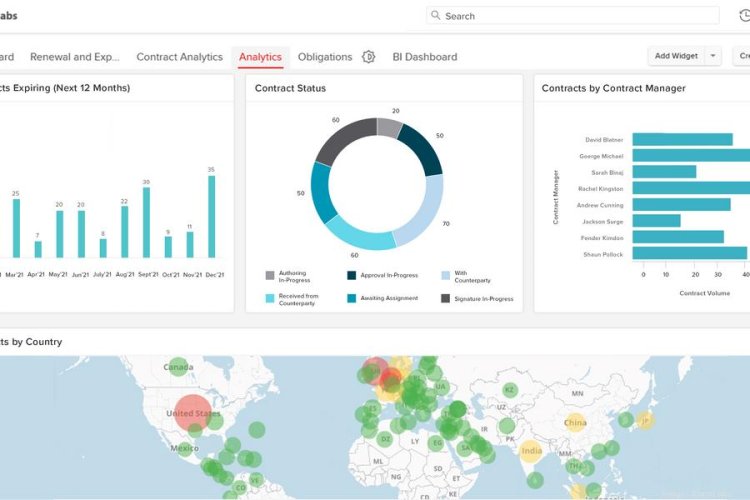Click the Contracts by Contract Manager title
The height and width of the screenshot is (500, 750).
pyautogui.click(x=613, y=88)
